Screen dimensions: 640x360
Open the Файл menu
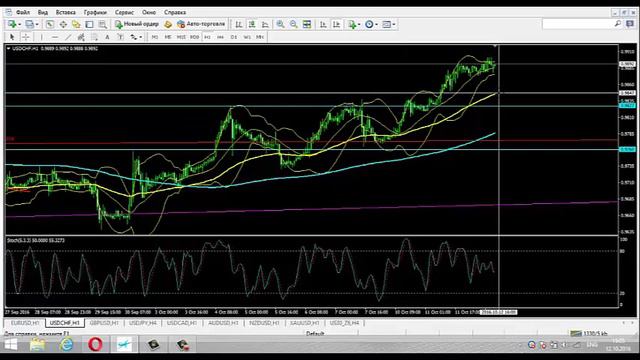(23, 13)
